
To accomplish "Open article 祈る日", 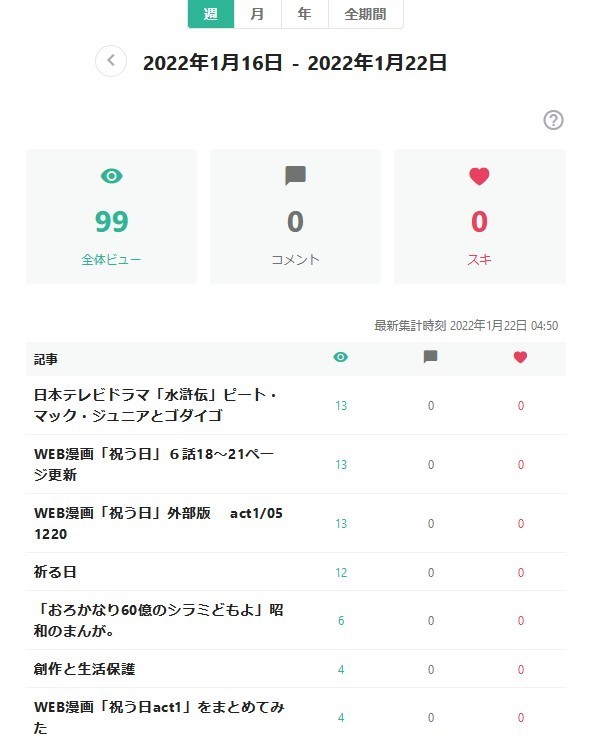I will click(55, 572).
